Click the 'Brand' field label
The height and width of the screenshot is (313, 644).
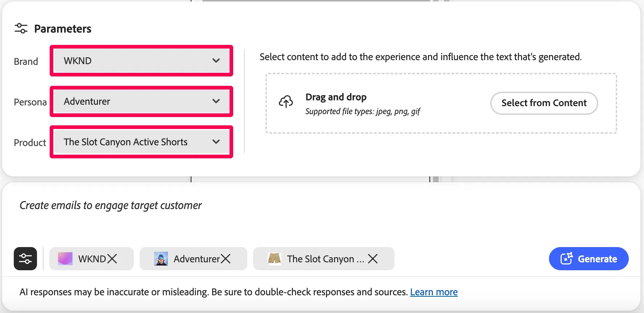tap(26, 62)
